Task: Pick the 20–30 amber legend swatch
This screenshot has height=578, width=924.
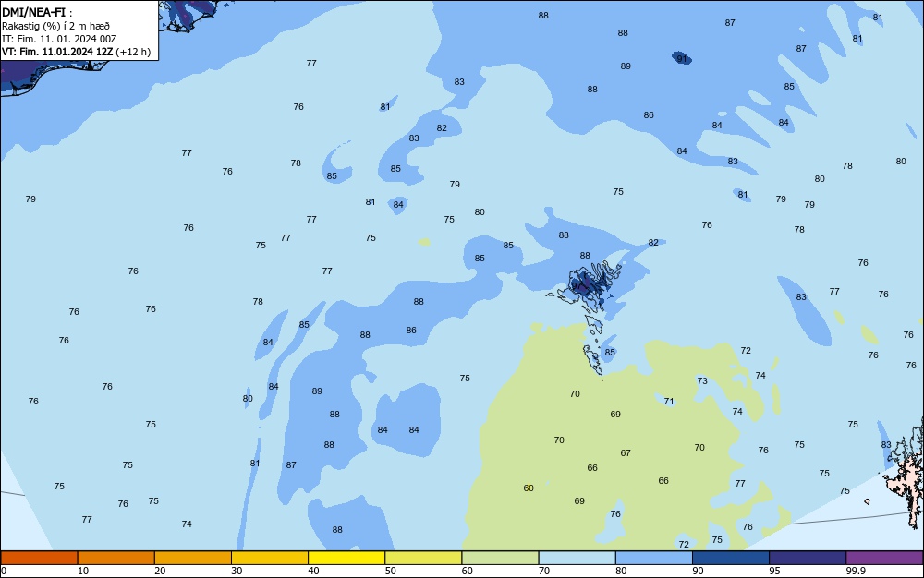Action: 193,558
